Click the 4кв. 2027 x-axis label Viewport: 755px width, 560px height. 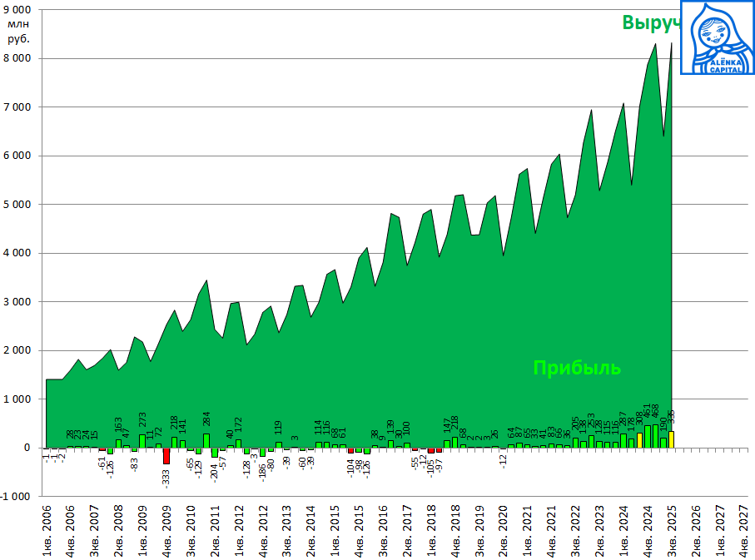coord(743,532)
